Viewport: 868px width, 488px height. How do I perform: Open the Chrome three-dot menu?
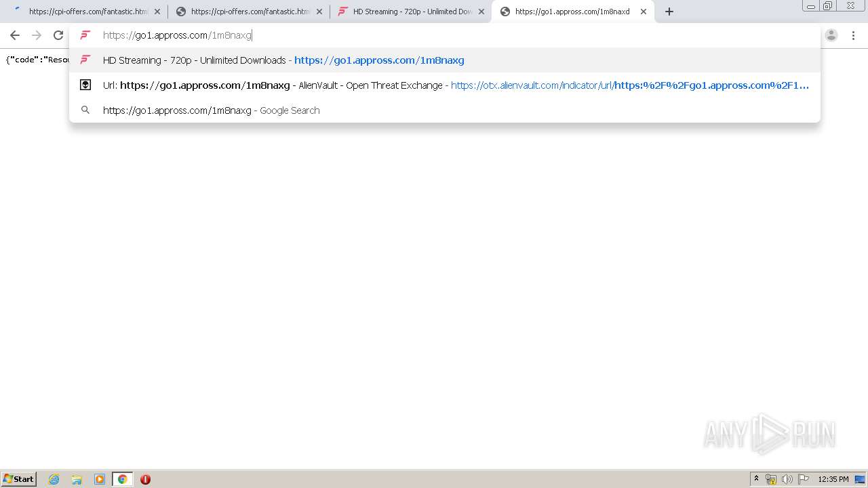tap(853, 35)
